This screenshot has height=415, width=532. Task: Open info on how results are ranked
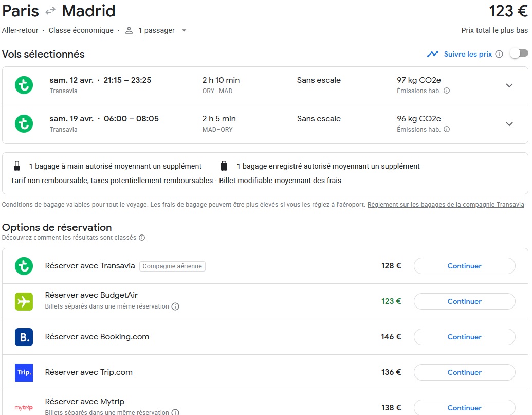[x=142, y=238]
